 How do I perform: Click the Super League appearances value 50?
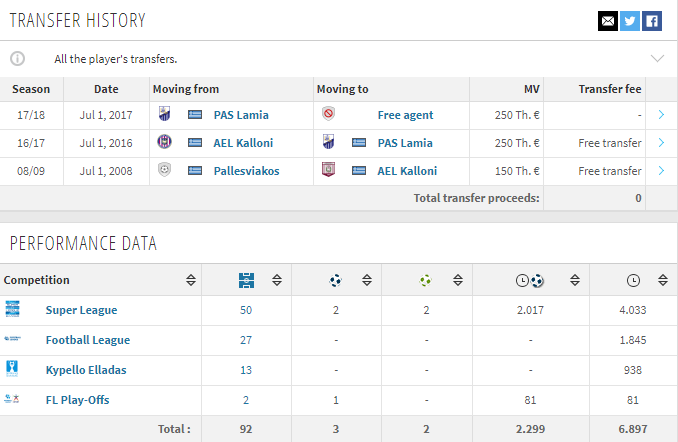pyautogui.click(x=246, y=310)
